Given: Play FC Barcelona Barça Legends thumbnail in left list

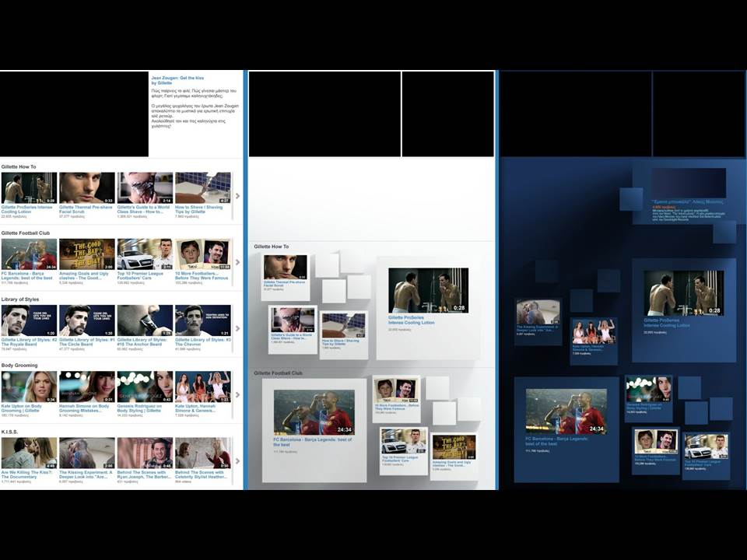Looking at the screenshot, I should click(29, 254).
